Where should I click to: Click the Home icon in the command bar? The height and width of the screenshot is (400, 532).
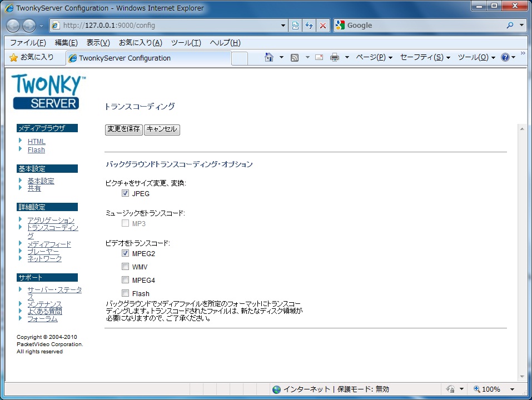269,57
